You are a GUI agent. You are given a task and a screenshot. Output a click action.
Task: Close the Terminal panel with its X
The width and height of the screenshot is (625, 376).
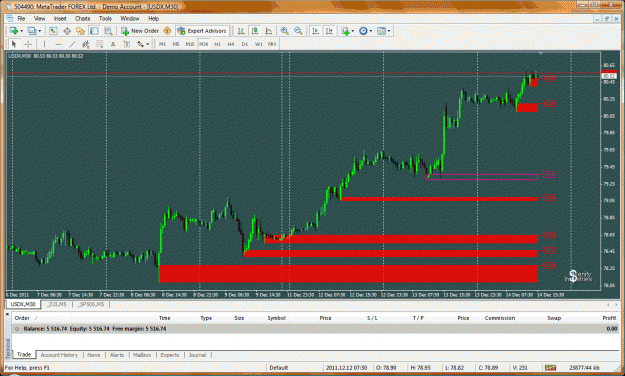click(x=7, y=315)
